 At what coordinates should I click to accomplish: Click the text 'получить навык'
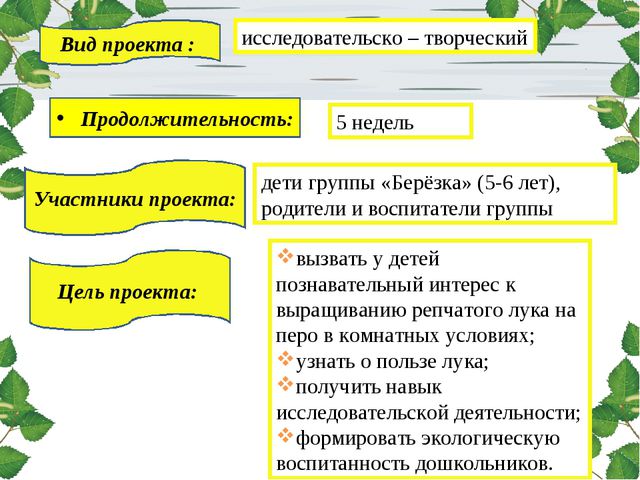click(369, 387)
